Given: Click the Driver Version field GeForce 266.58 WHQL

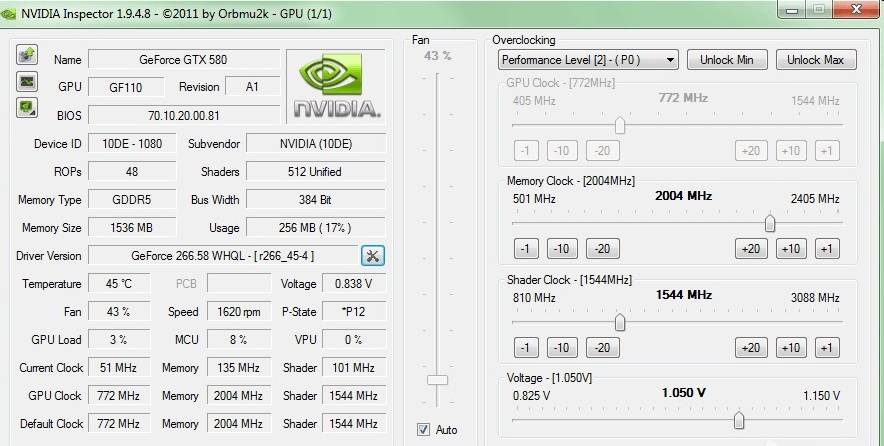Looking at the screenshot, I should (x=223, y=255).
